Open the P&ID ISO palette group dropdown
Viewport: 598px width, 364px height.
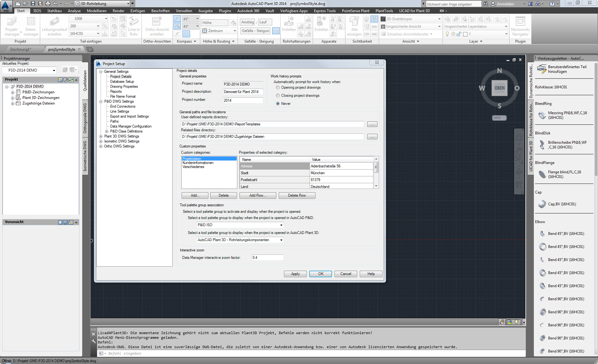(x=281, y=225)
